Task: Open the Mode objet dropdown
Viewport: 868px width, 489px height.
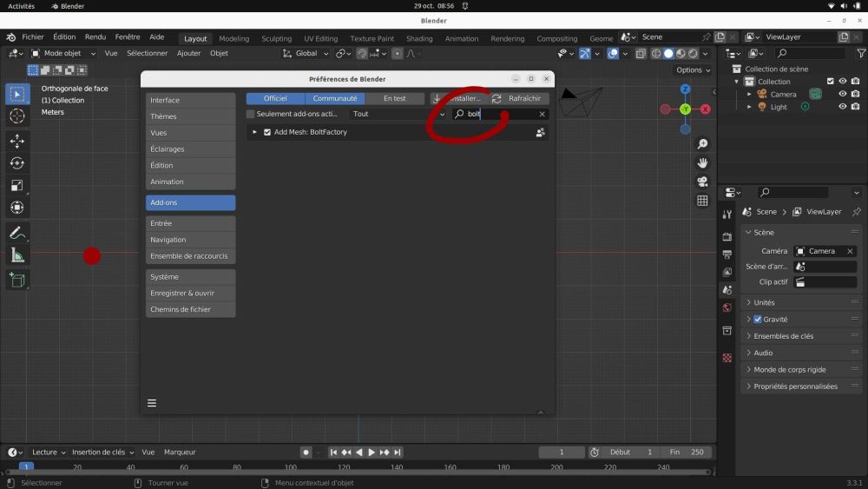Action: 63,54
